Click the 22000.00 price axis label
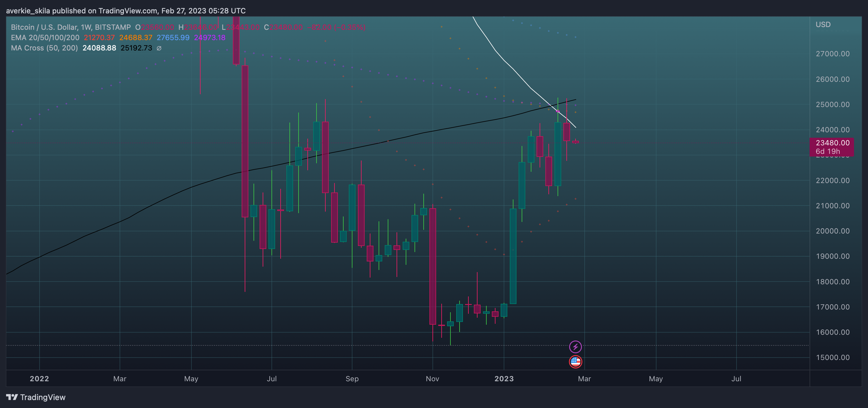 coord(832,180)
